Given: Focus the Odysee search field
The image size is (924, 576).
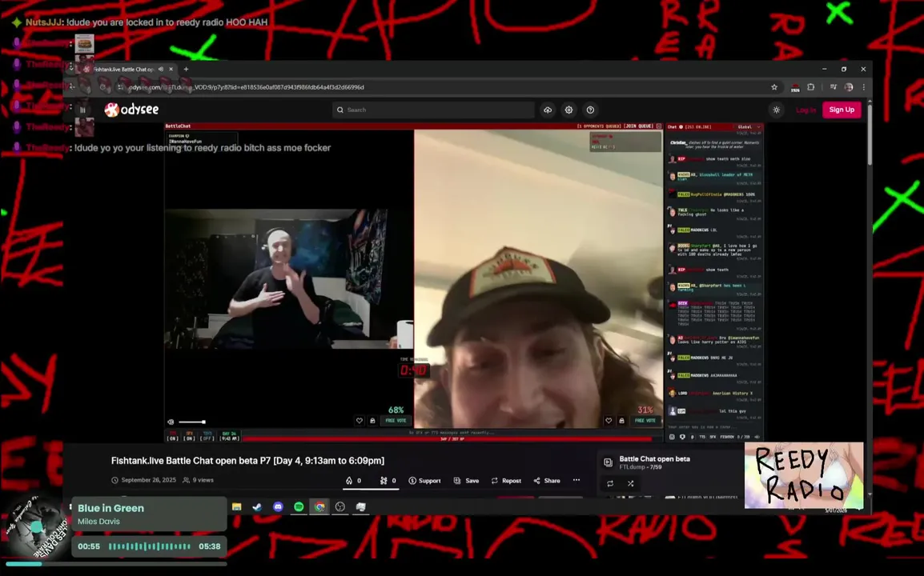Looking at the screenshot, I should tap(433, 110).
